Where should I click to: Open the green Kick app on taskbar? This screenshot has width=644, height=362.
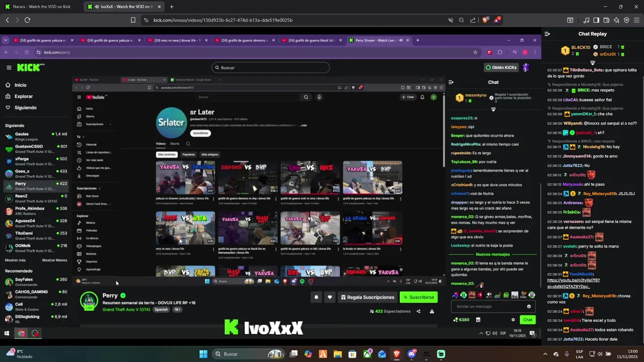(x=441, y=354)
